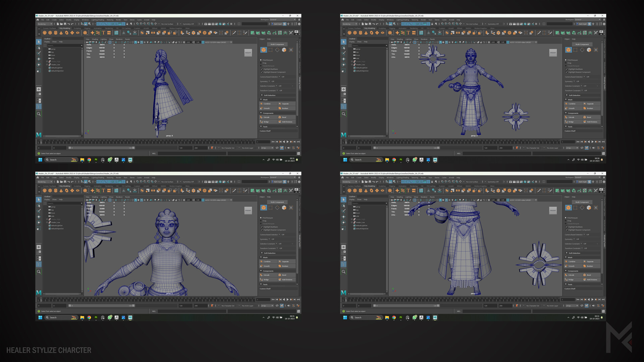Click Object selection cube icon in bottom-left Modeling Toolkit

264,208
